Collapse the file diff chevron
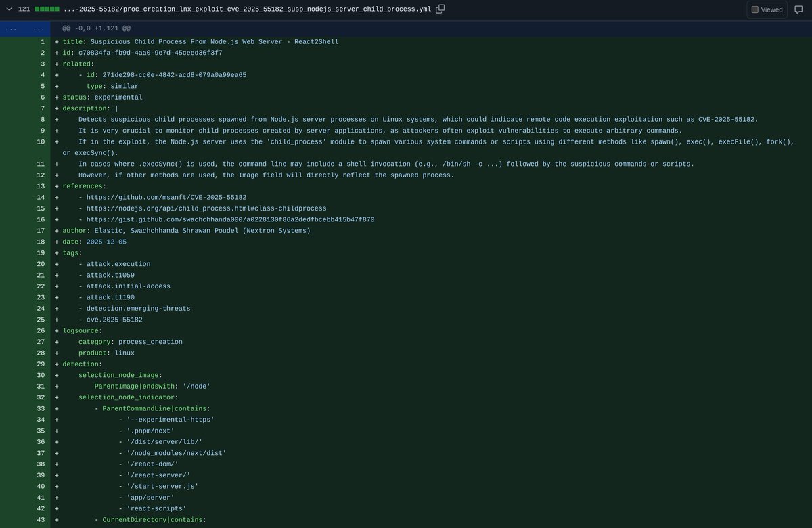The height and width of the screenshot is (528, 812). pos(9,9)
